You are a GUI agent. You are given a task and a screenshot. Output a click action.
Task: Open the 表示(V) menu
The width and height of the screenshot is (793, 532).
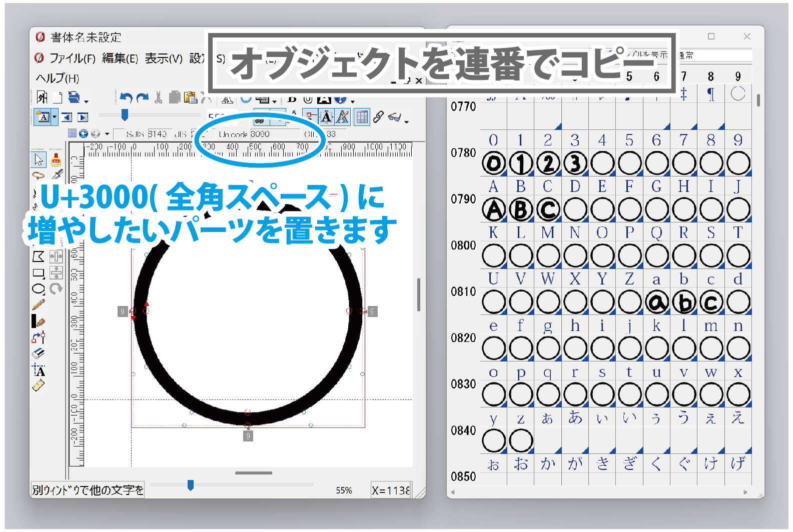click(x=164, y=58)
